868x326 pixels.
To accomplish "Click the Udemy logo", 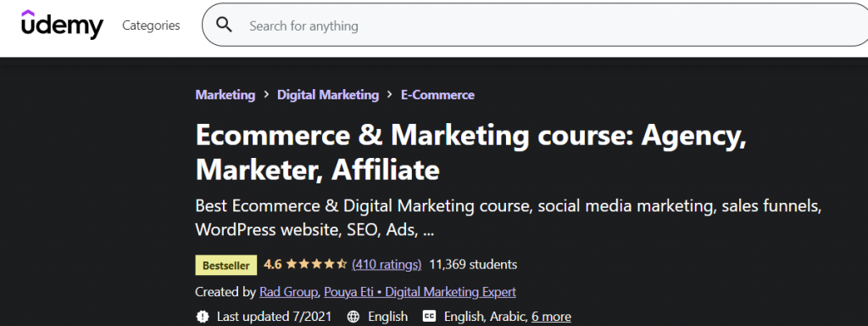I will pos(62,25).
